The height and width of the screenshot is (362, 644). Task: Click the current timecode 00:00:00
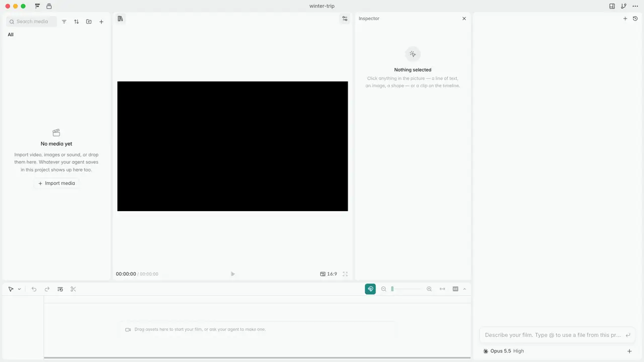[x=126, y=274]
